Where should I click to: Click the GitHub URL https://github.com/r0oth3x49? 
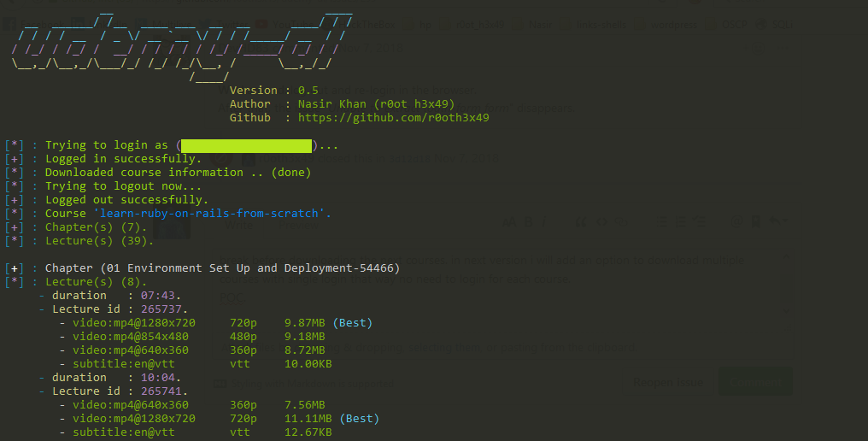click(394, 117)
